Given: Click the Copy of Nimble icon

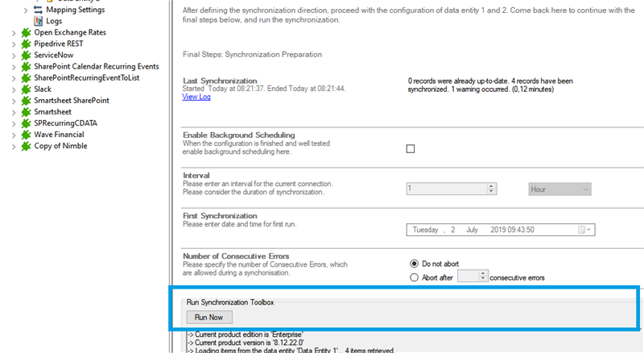Looking at the screenshot, I should tap(26, 146).
